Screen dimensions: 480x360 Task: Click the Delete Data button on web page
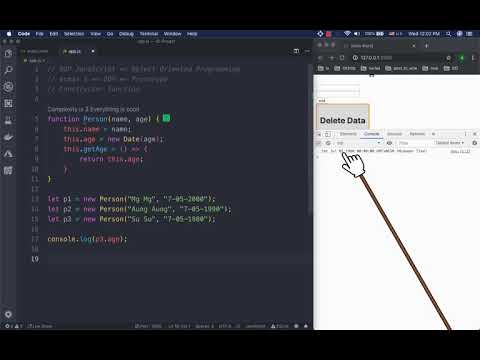pyautogui.click(x=343, y=116)
